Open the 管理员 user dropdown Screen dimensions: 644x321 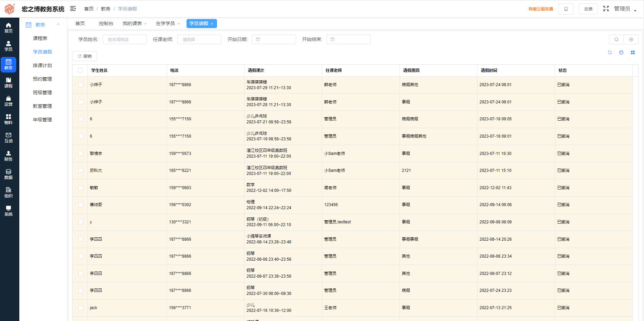[625, 9]
